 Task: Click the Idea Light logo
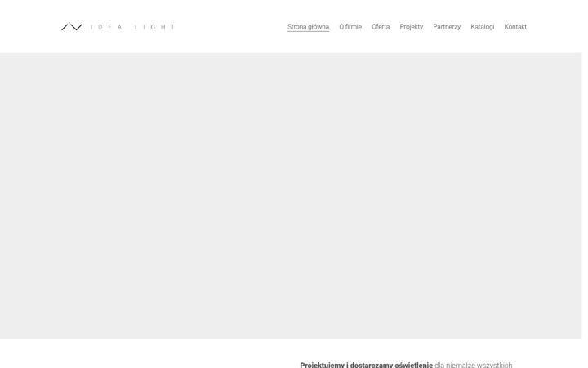118,27
